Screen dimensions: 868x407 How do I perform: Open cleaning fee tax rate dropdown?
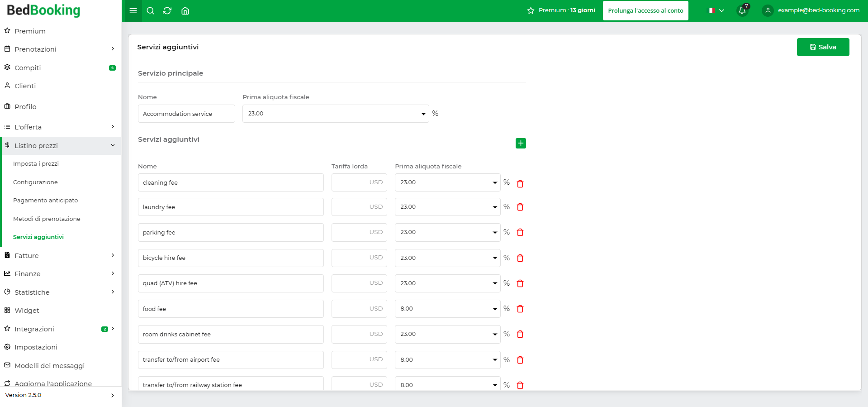(x=447, y=182)
